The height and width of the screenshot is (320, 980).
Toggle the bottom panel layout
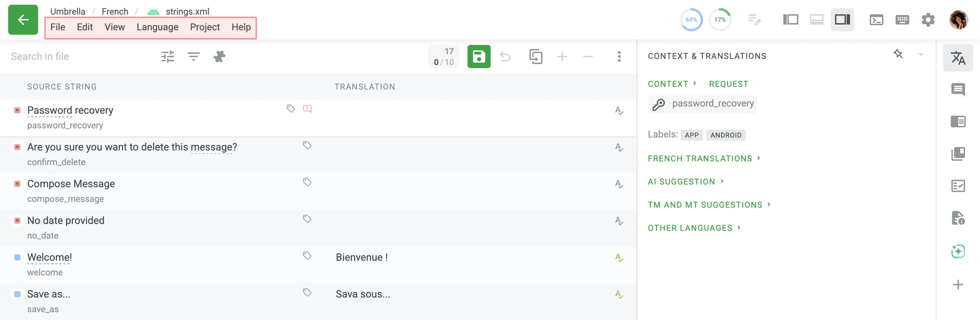point(816,19)
